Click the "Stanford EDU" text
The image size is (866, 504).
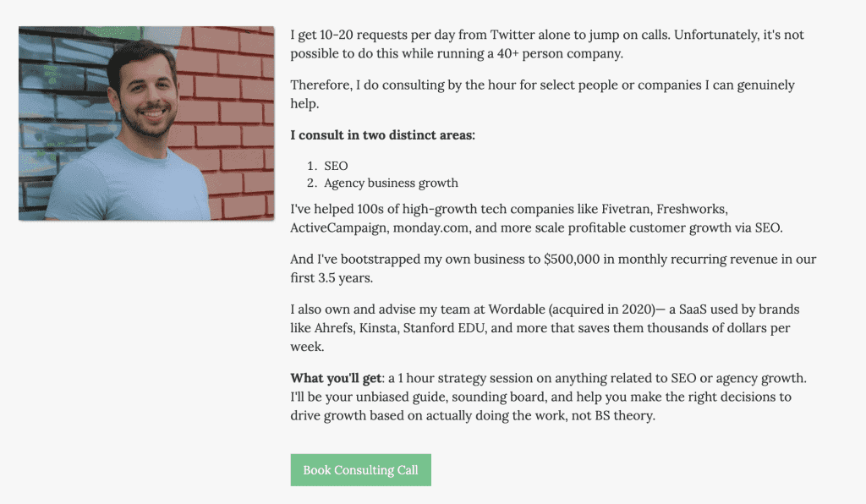[443, 328]
